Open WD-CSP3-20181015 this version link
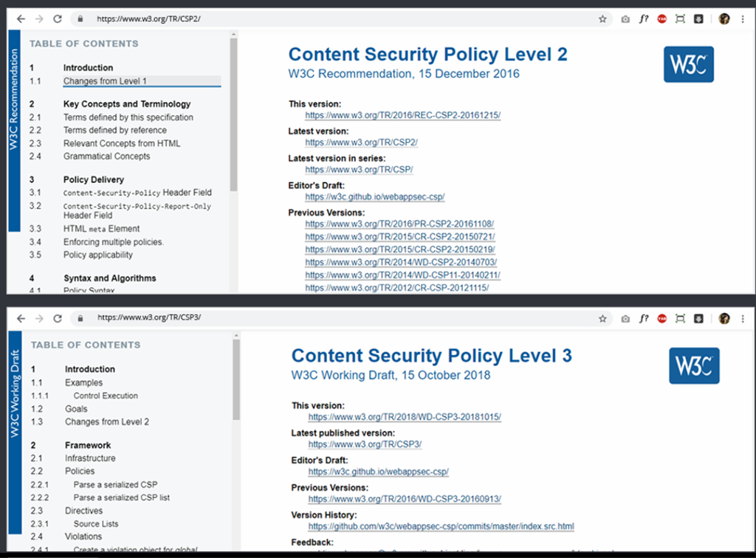This screenshot has width=756, height=558. [405, 417]
